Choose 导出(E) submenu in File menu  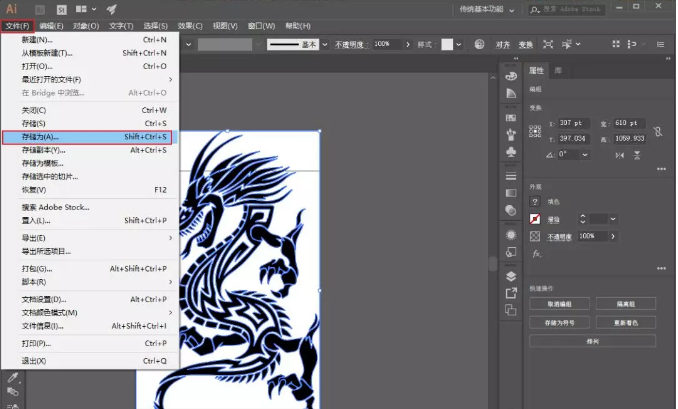point(90,238)
